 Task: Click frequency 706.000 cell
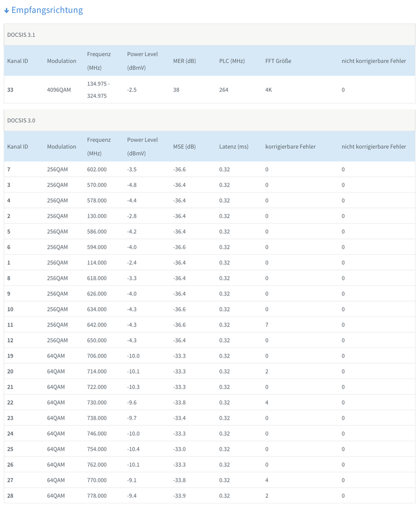(x=97, y=356)
